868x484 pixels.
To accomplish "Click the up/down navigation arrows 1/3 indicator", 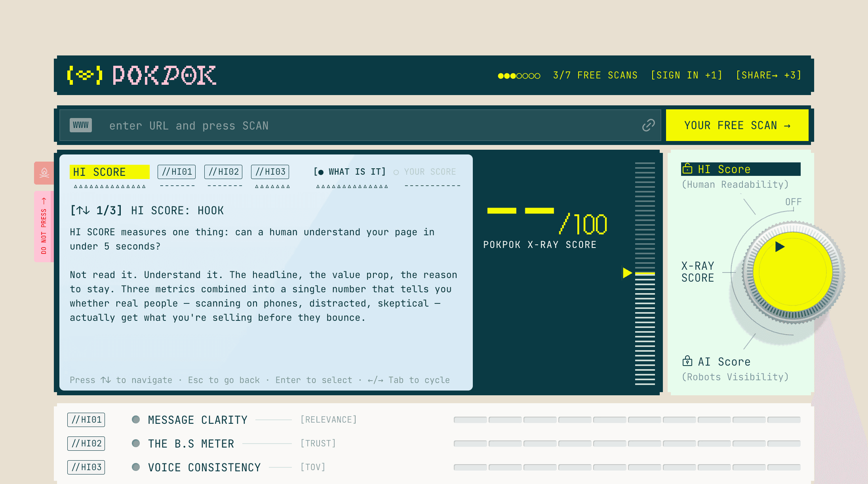I will pos(96,210).
